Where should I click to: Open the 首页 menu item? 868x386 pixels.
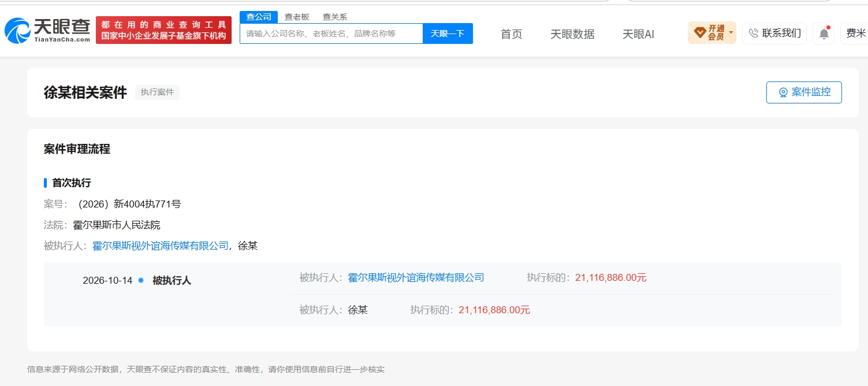click(x=511, y=34)
